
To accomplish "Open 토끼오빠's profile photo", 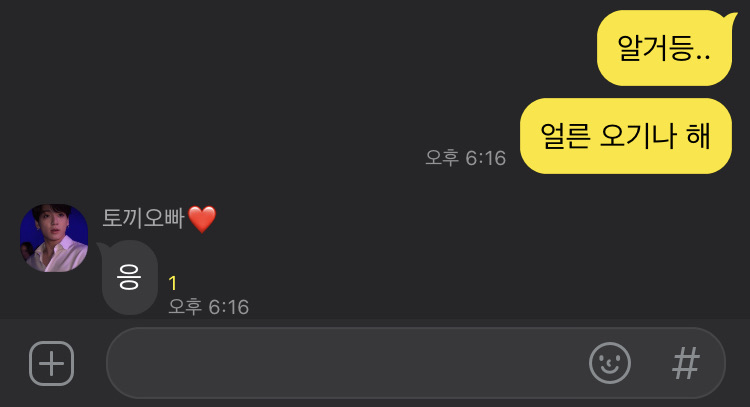I will (54, 238).
